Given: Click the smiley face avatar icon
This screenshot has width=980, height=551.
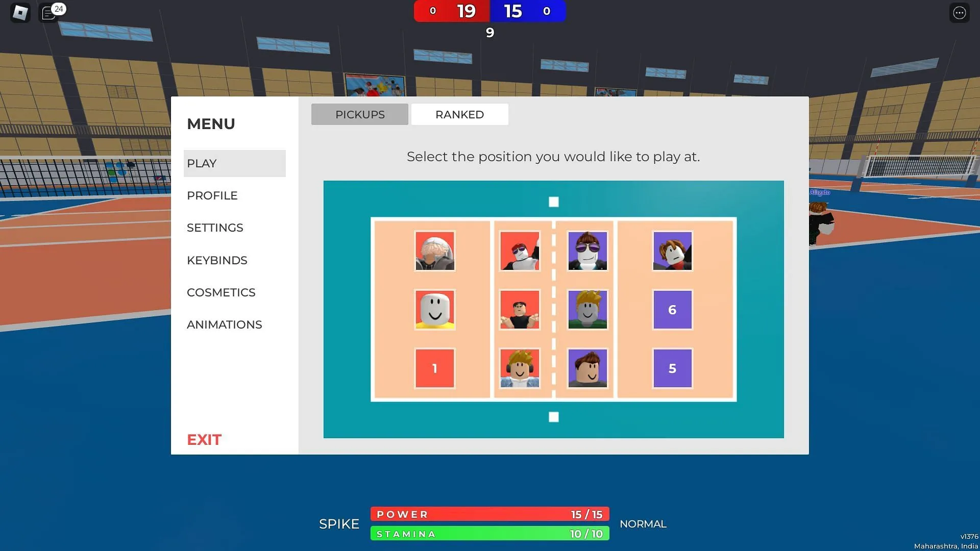Looking at the screenshot, I should click(435, 309).
